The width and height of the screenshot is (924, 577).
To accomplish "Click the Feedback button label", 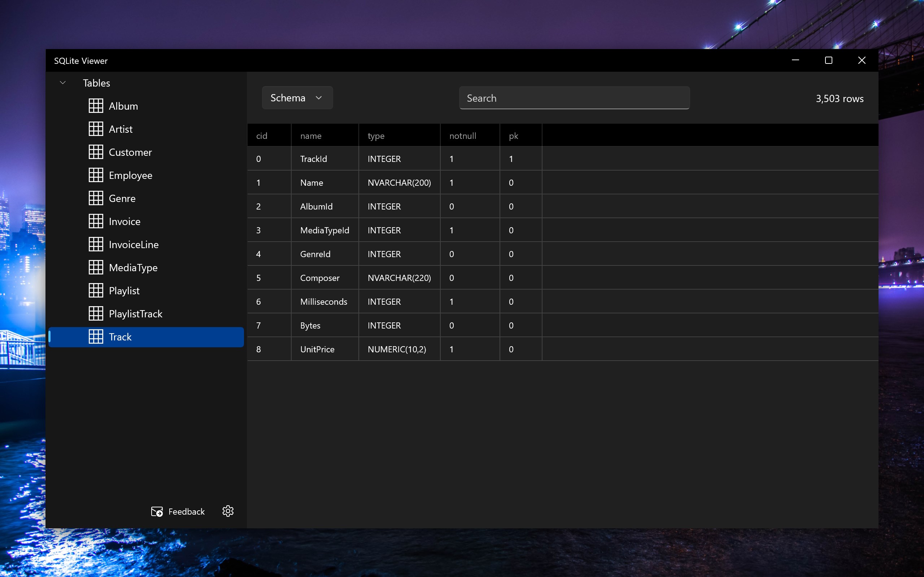I will [x=186, y=511].
